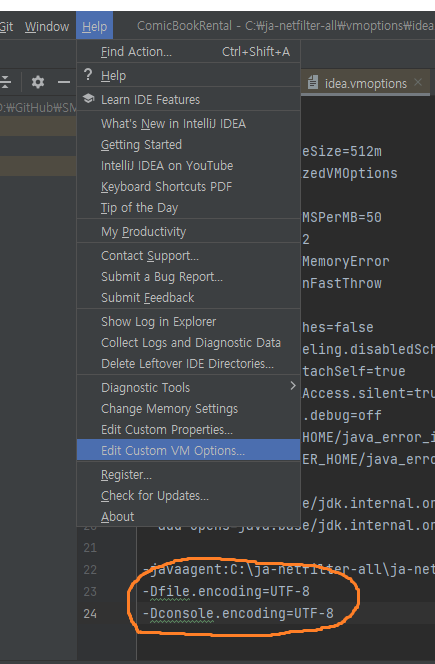Click the hes=false text in editor

pos(338,327)
